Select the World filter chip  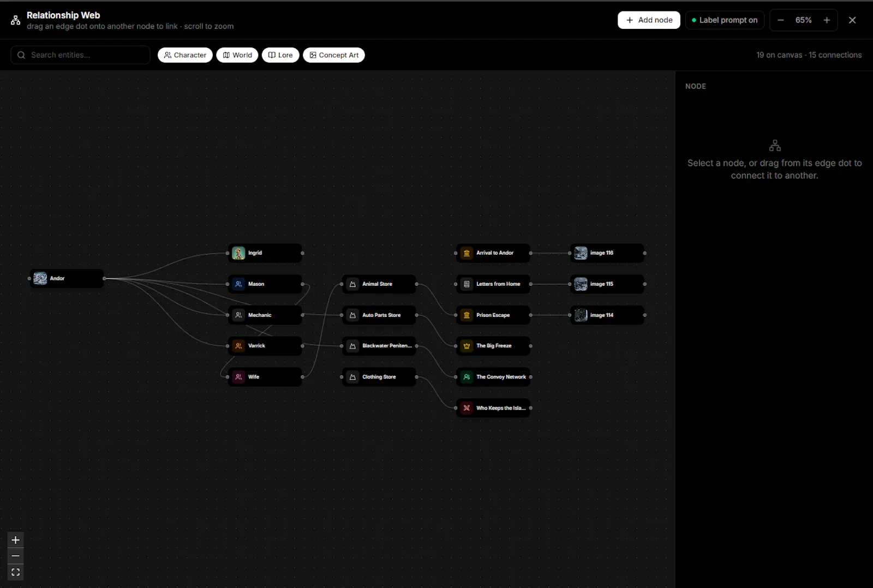(237, 55)
